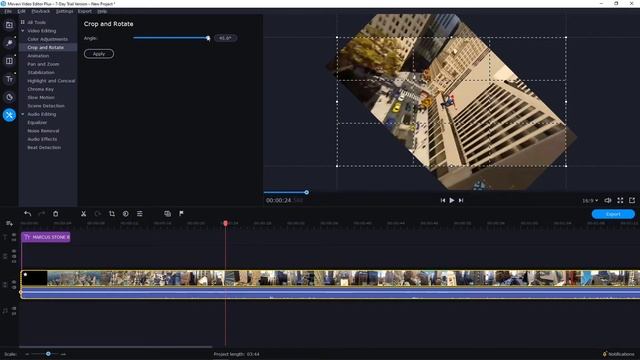Open the Import files tab icon
Viewport: 640px width, 360px height.
point(9,25)
